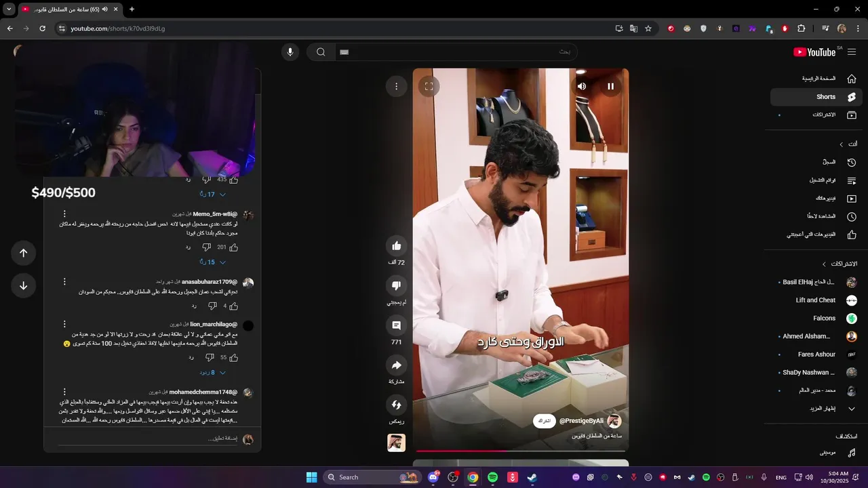This screenshot has width=868, height=488.
Task: Open the Short's three-dot more options
Action: click(x=397, y=86)
